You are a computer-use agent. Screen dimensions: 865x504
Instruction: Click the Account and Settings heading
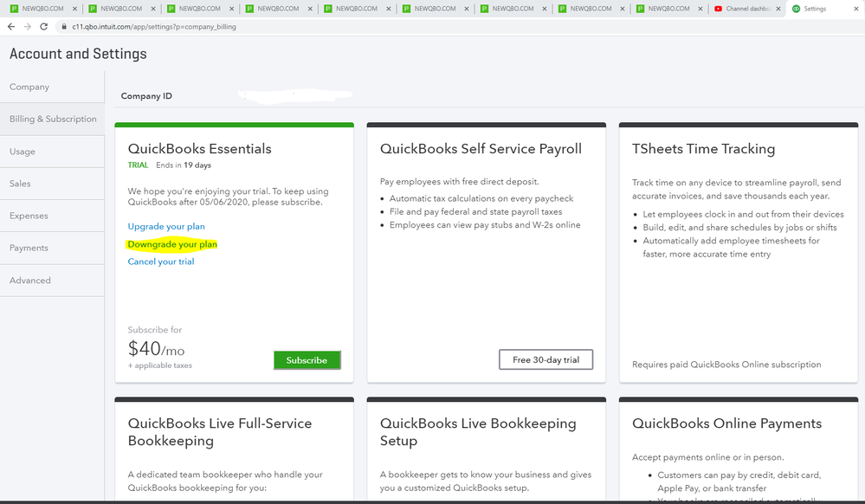78,54
